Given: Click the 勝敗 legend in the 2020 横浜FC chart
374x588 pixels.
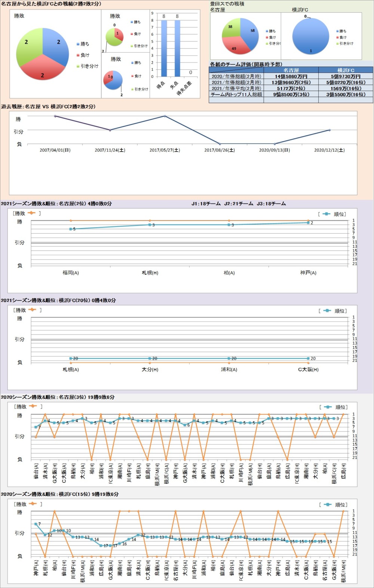Looking at the screenshot, I should [28, 504].
